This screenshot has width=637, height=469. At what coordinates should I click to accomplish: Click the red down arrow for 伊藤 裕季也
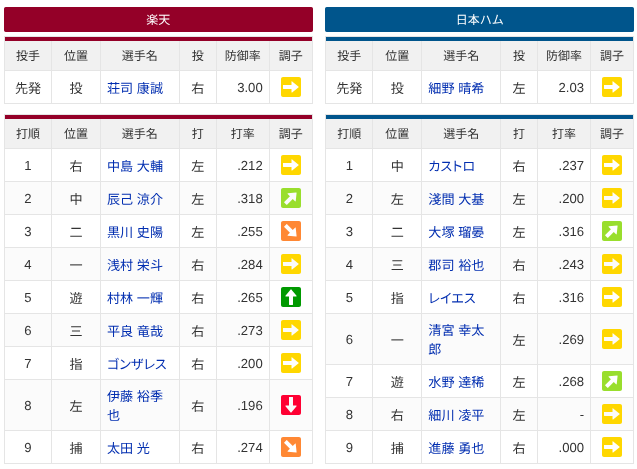291,405
